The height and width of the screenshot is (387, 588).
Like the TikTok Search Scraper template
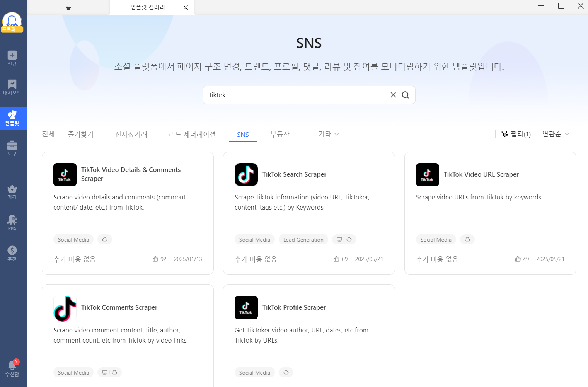[337, 259]
